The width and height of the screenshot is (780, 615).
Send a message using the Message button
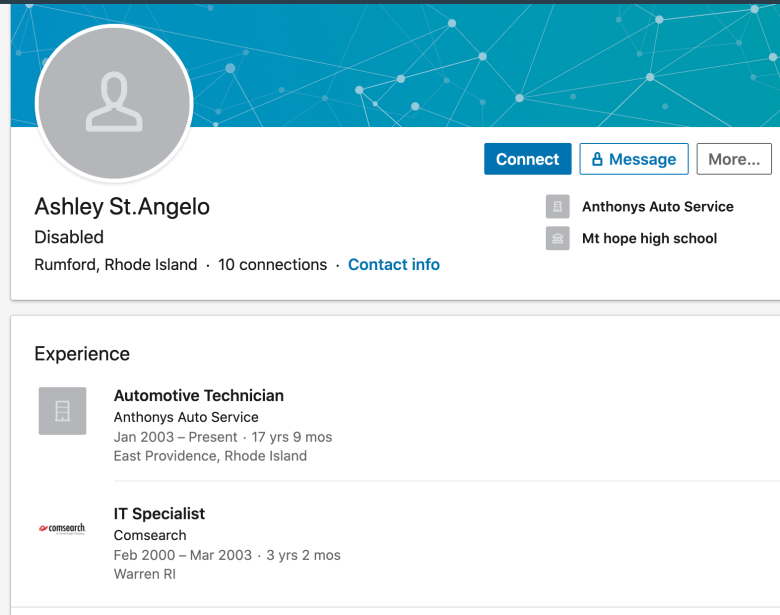coord(642,160)
